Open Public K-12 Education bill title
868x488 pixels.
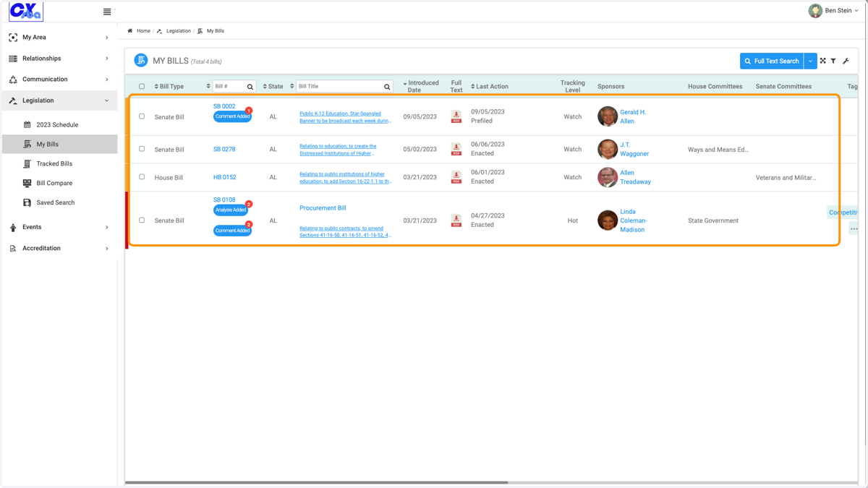(x=345, y=117)
